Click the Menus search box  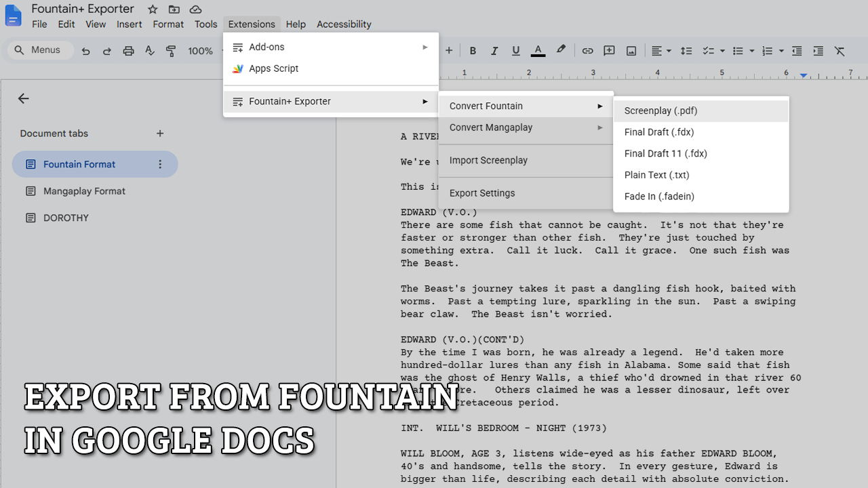[x=41, y=50]
